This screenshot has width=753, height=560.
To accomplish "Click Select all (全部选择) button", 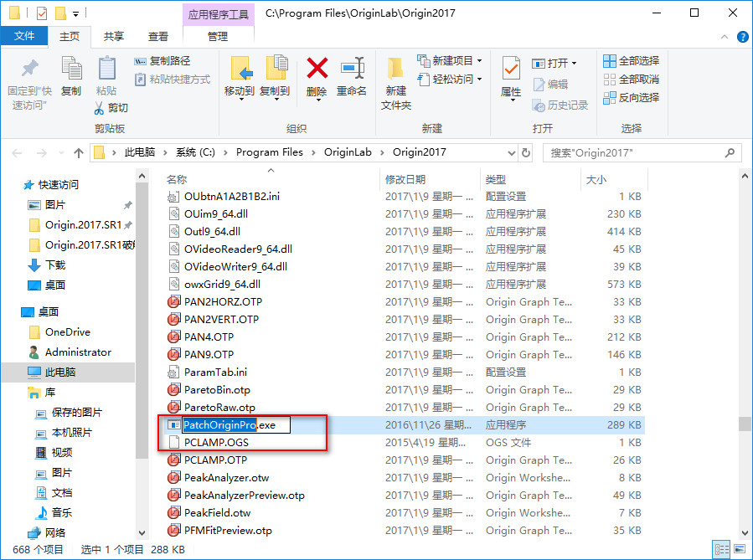I will tap(631, 61).
